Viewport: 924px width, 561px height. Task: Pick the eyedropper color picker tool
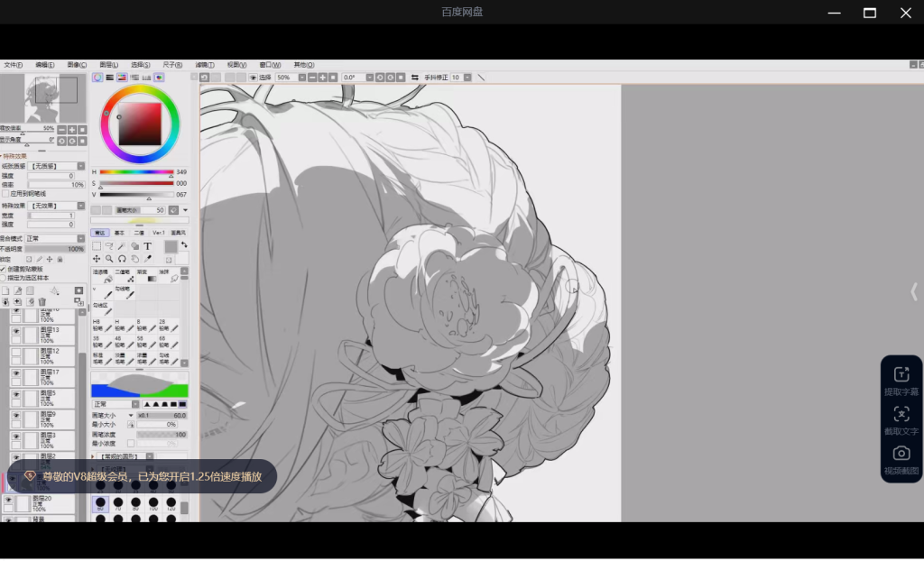tap(147, 259)
